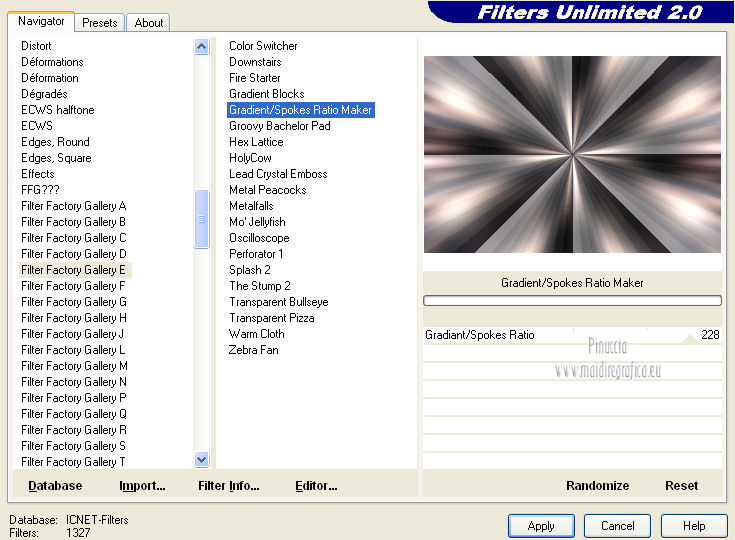
Task: Choose the Gradient Blocks filter
Action: (x=267, y=94)
